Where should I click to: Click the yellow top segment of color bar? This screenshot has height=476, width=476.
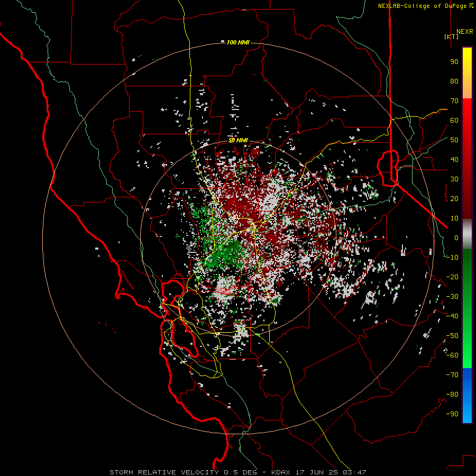(x=467, y=73)
